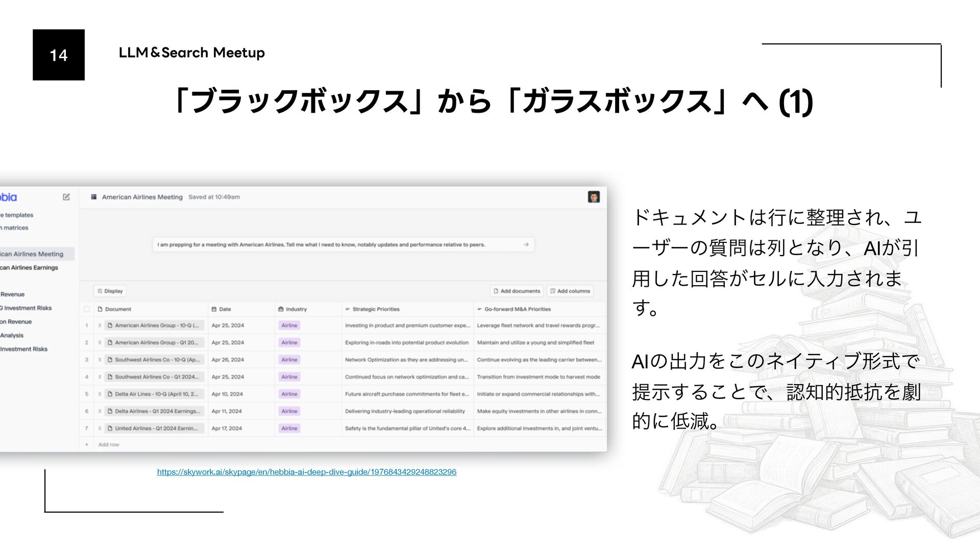Screen dimensions: 980x551
Task: Click the plus icon next to Add row
Action: [87, 444]
